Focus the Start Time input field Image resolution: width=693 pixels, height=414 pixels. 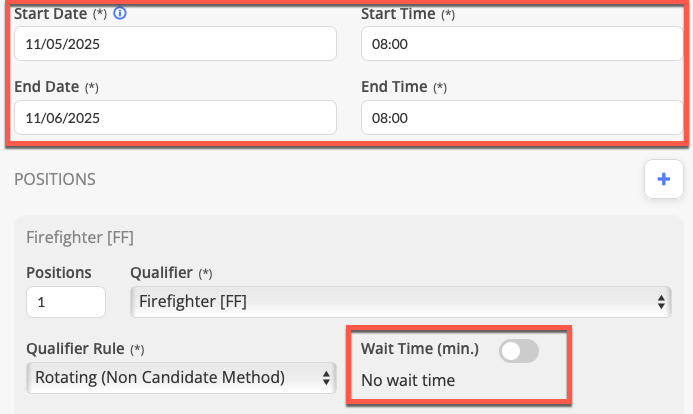tap(521, 44)
